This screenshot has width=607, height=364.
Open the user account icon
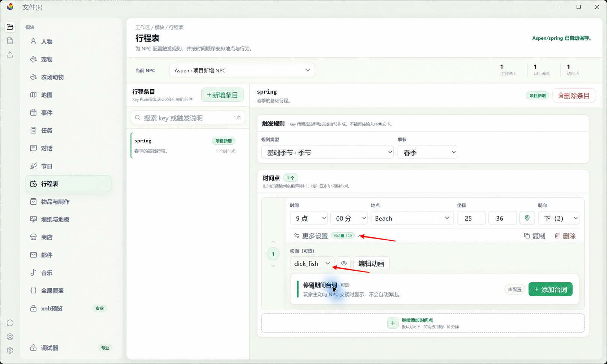(x=10, y=337)
